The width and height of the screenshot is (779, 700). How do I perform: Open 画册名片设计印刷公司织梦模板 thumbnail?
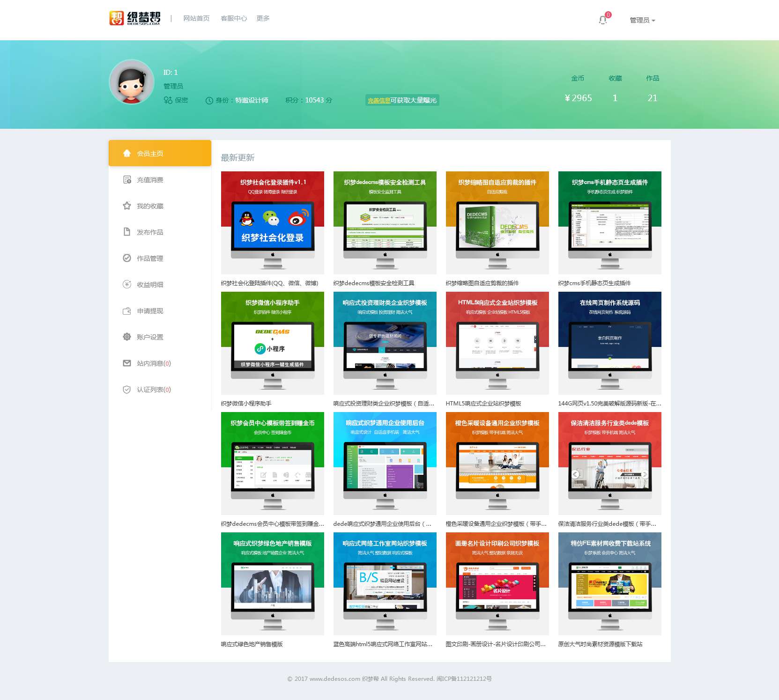coord(497,584)
